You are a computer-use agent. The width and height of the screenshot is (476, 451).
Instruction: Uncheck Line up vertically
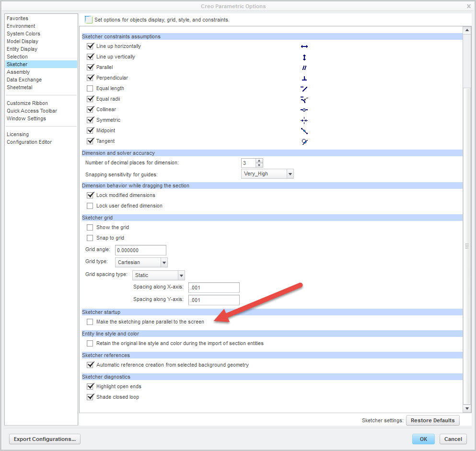pyautogui.click(x=90, y=57)
